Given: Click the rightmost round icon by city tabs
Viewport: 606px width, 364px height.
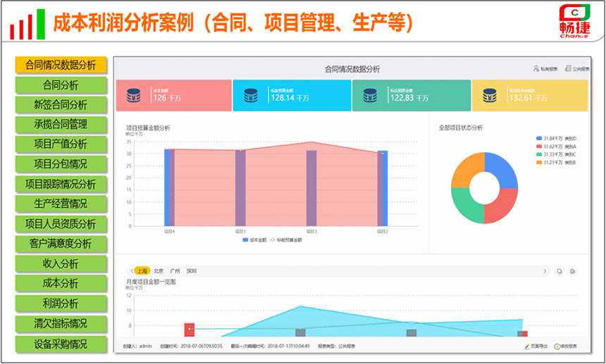Looking at the screenshot, I should click(573, 271).
